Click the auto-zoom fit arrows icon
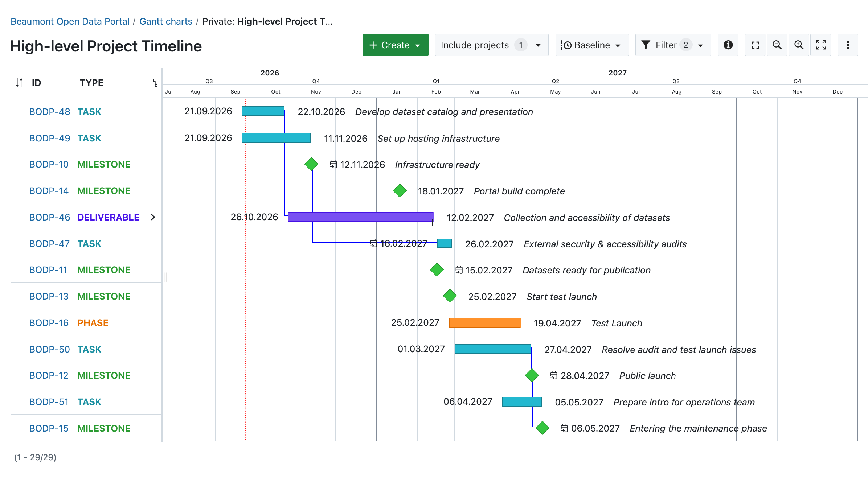Viewport: 868px width, 478px height. (821, 45)
